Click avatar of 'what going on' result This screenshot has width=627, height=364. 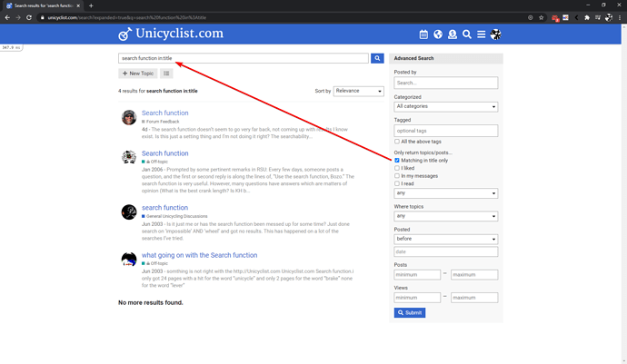129,260
